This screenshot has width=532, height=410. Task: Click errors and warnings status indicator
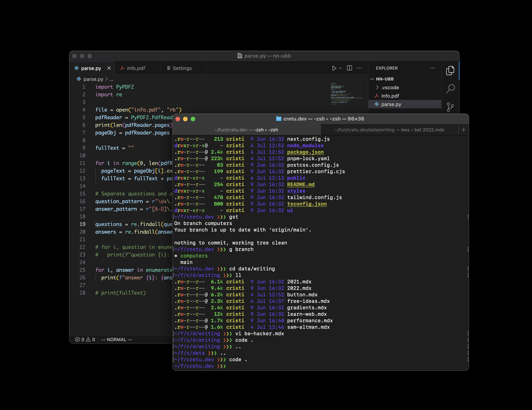(x=85, y=340)
